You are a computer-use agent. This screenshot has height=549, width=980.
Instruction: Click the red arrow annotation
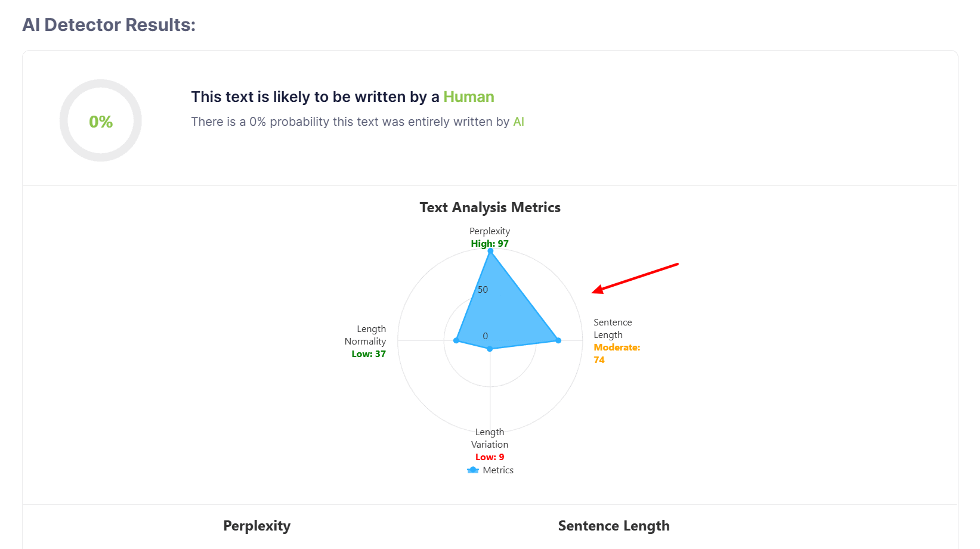(635, 278)
